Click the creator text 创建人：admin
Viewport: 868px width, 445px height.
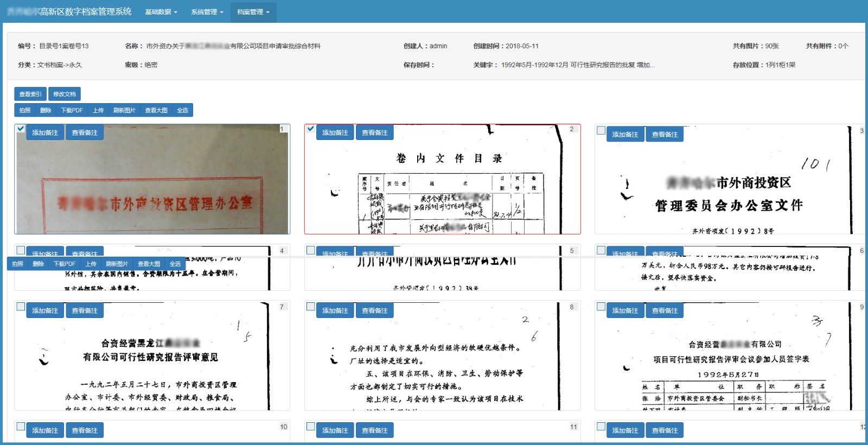(425, 46)
